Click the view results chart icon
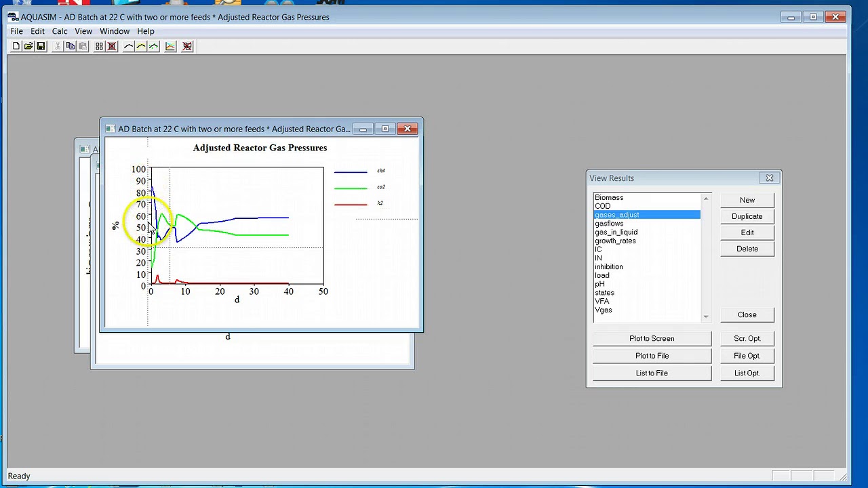The width and height of the screenshot is (868, 488). coord(170,46)
